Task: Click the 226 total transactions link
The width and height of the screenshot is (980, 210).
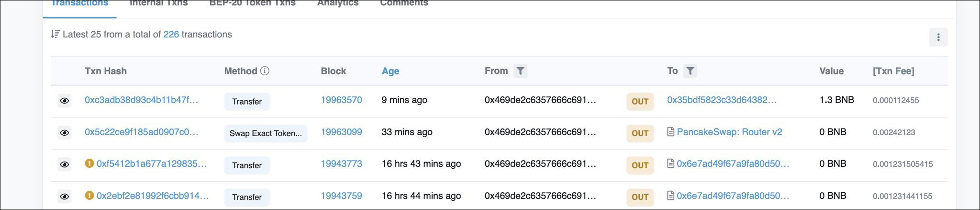Action: point(171,35)
